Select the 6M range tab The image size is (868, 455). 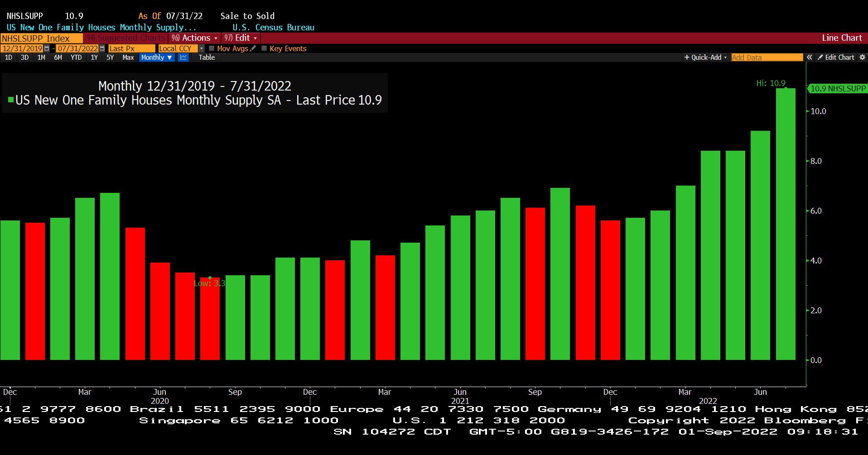58,57
